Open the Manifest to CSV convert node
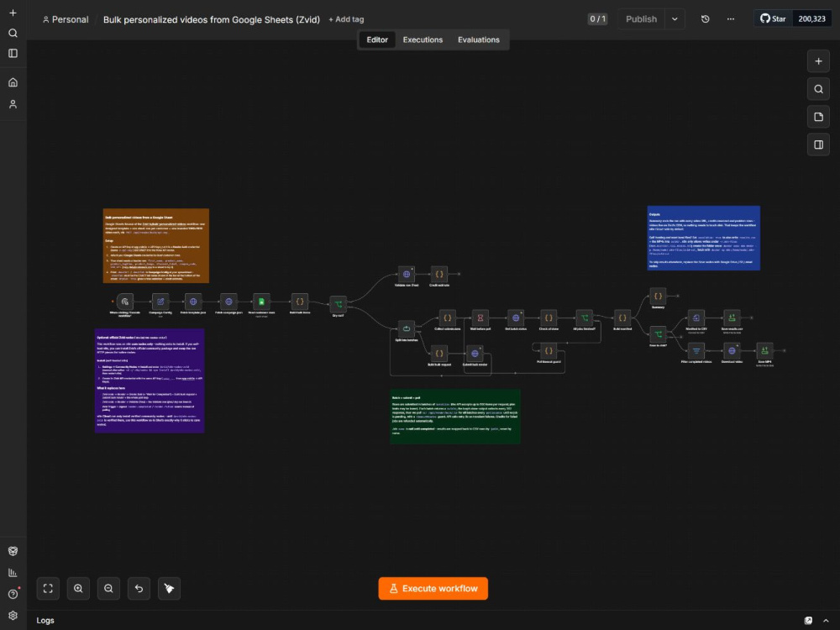840x630 pixels. pos(696,318)
